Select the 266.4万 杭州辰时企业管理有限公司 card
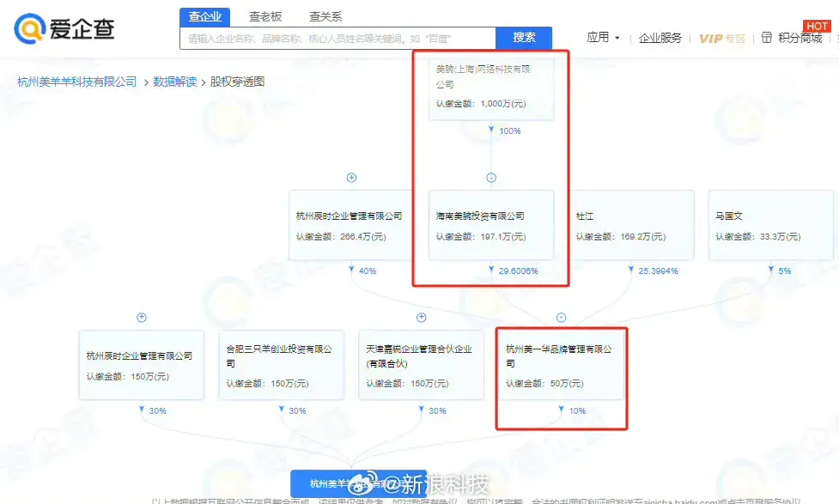 pyautogui.click(x=351, y=225)
